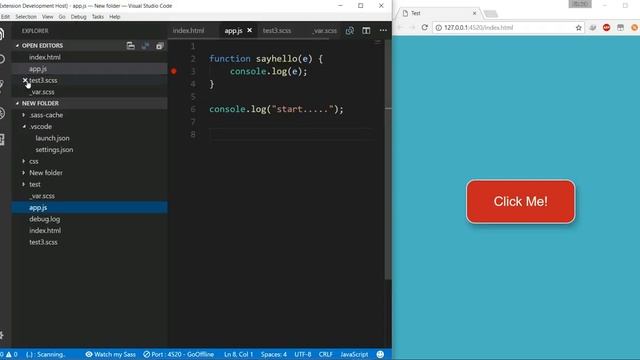Open the Selection menu

click(26, 17)
